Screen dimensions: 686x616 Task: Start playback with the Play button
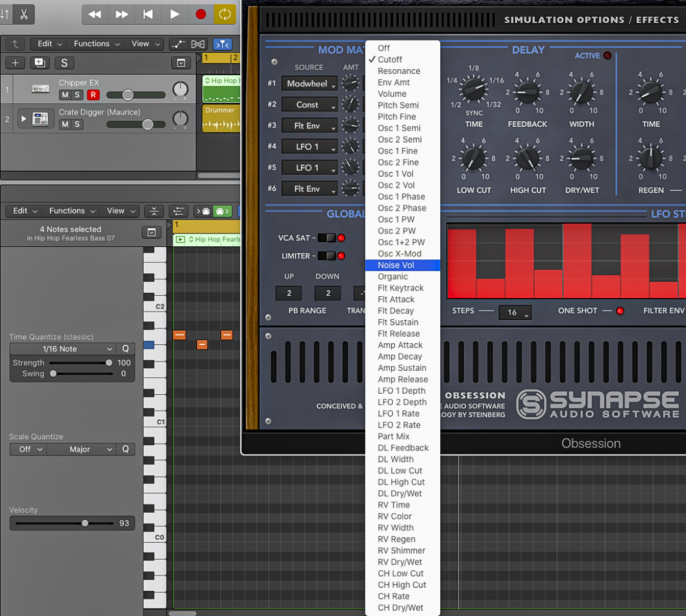click(175, 15)
